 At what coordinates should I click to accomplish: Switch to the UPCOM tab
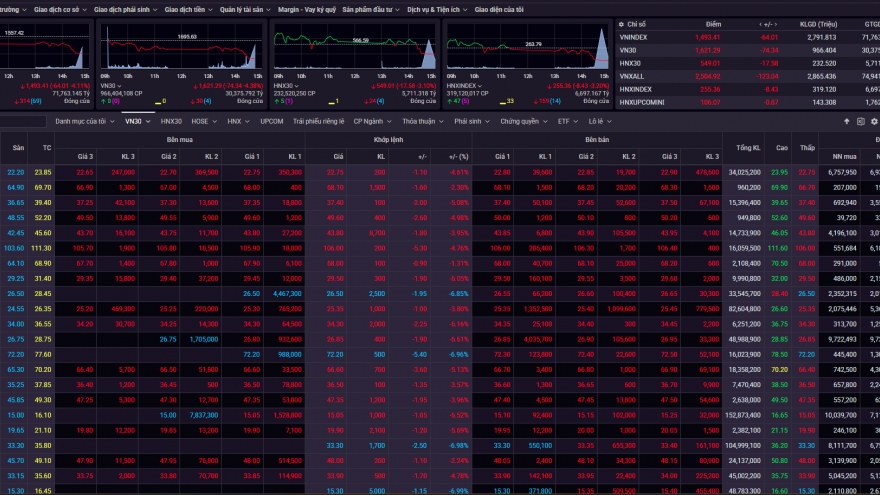coord(271,121)
